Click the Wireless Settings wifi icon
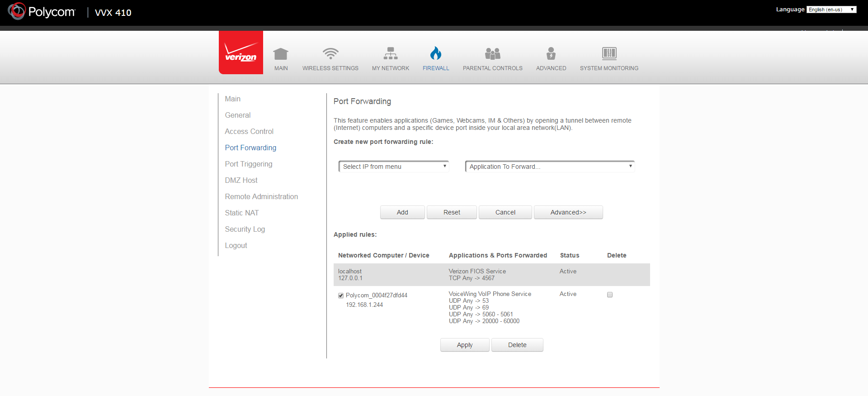The image size is (868, 396). pyautogui.click(x=330, y=53)
